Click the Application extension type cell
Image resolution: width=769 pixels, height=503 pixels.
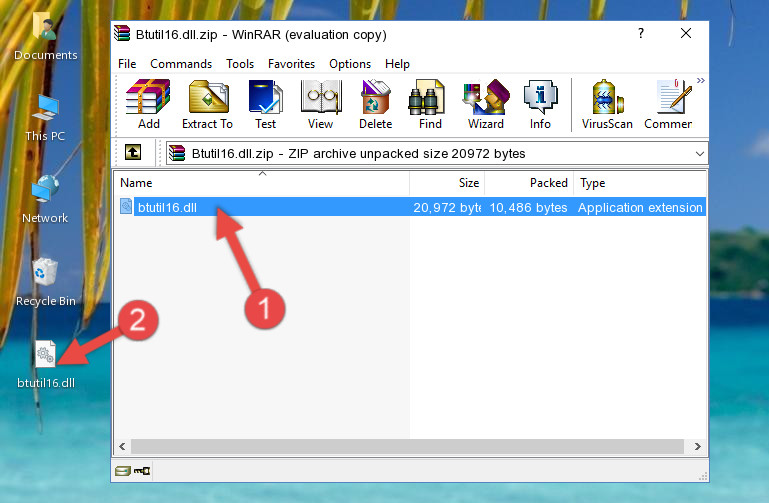click(640, 207)
